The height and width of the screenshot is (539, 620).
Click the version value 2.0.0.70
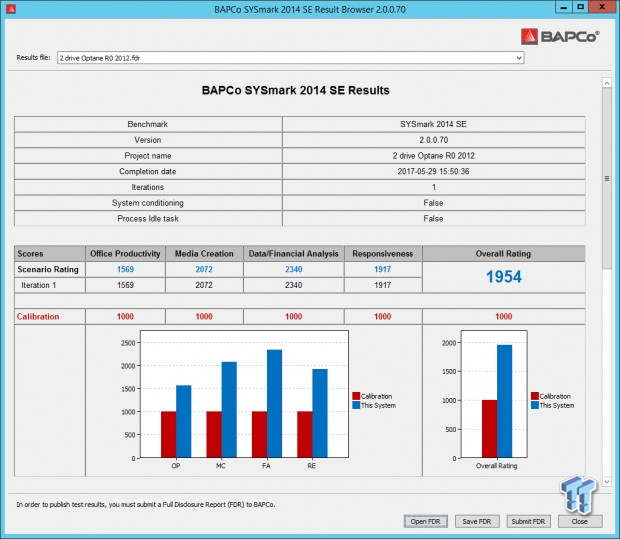tap(433, 140)
